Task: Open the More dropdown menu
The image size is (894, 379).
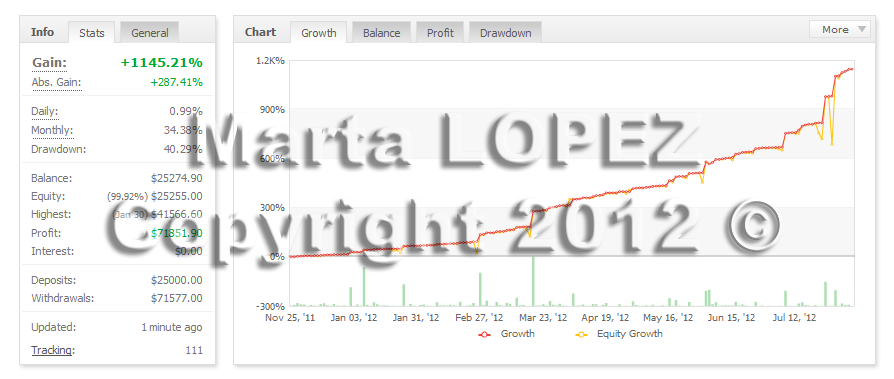Action: pos(839,30)
